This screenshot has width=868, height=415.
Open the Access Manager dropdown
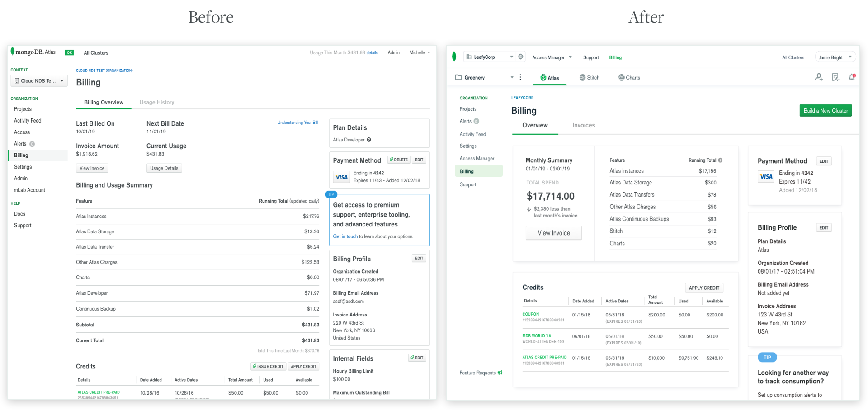pos(552,57)
